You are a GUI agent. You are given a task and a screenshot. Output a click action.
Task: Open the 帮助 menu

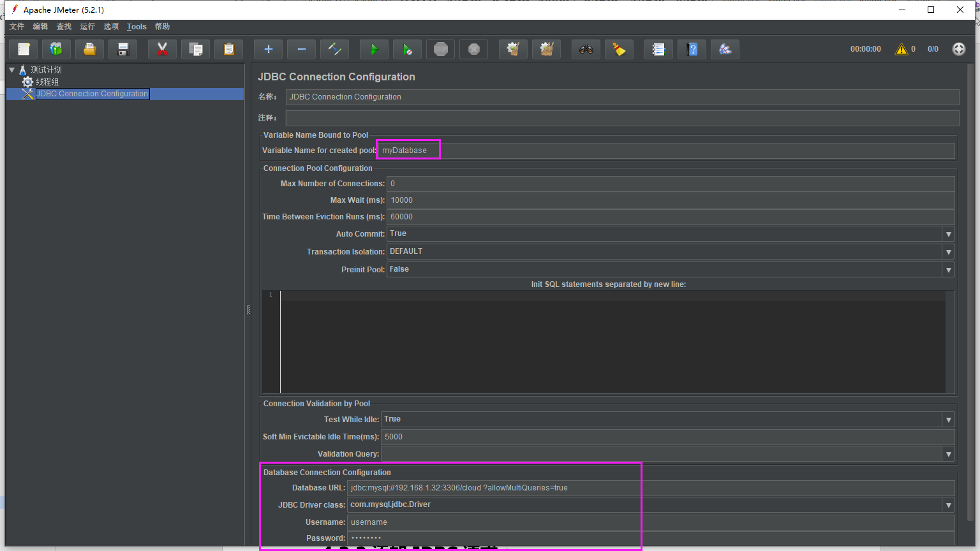point(162,26)
